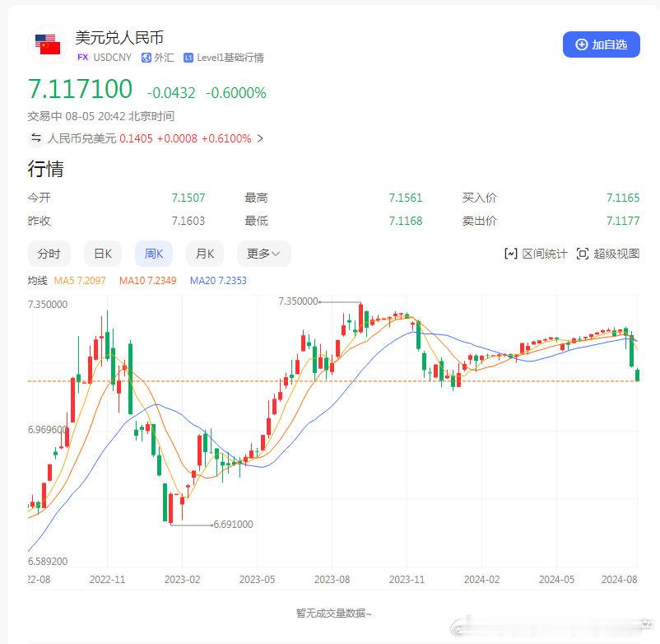Click the 加自选 add-to-watchlist button
Viewport: 660px width, 644px height.
pos(601,44)
